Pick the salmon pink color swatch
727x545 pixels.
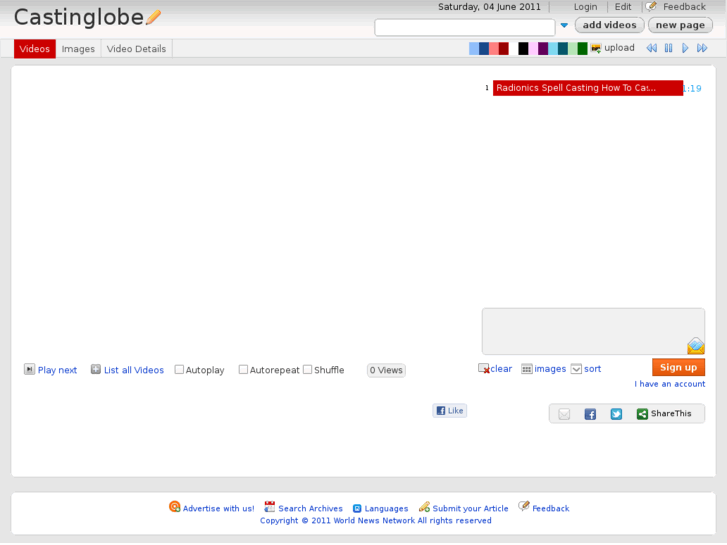pyautogui.click(x=494, y=48)
